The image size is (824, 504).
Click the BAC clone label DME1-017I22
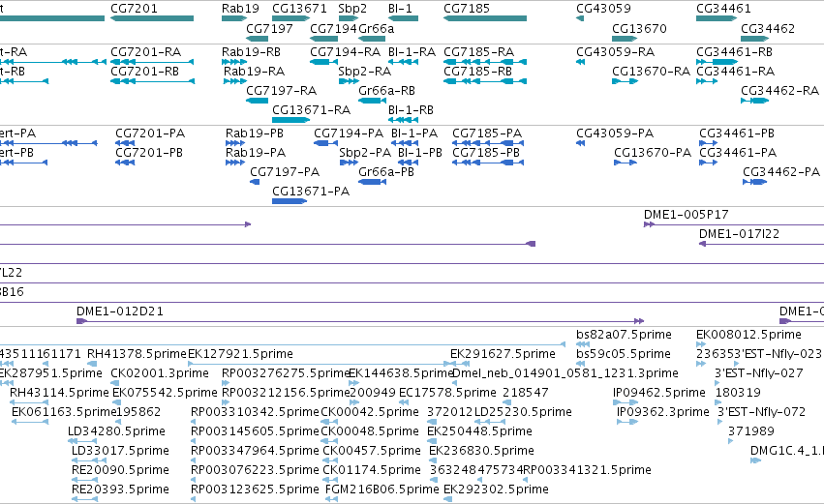(739, 234)
